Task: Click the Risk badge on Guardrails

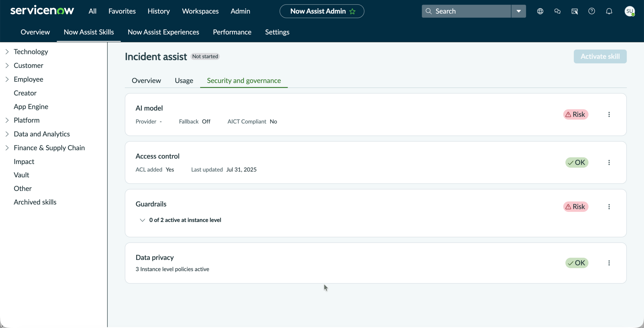Action: tap(576, 206)
